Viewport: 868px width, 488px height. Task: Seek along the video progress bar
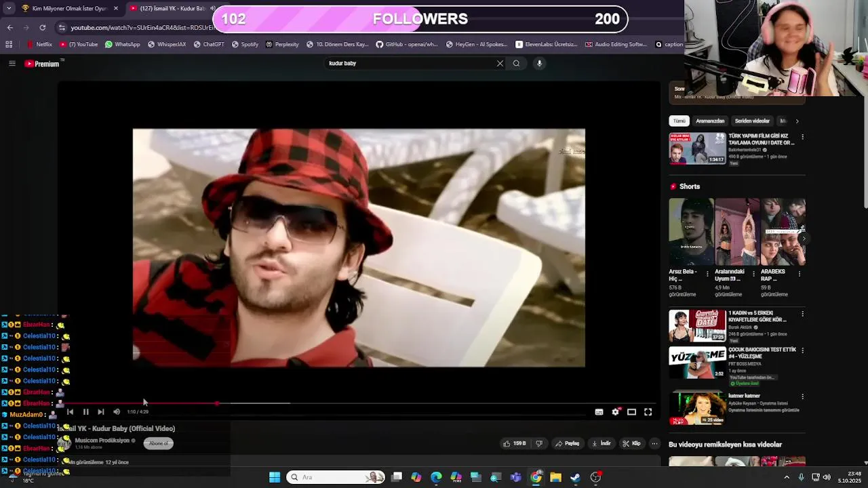(x=359, y=403)
